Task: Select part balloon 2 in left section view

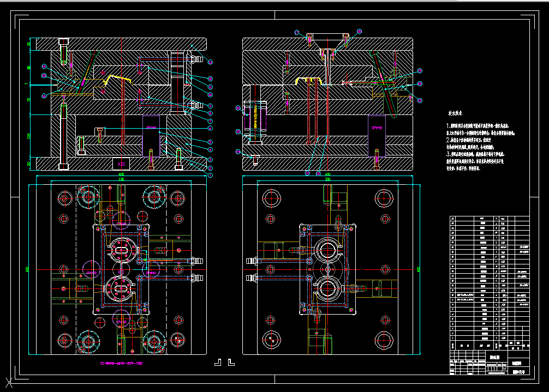Action: tap(211, 168)
